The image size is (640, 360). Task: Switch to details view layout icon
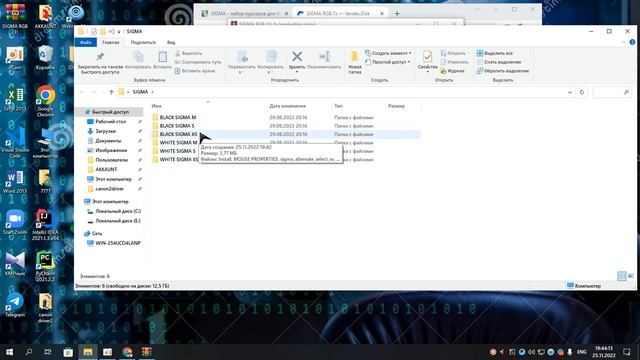pyautogui.click(x=621, y=276)
